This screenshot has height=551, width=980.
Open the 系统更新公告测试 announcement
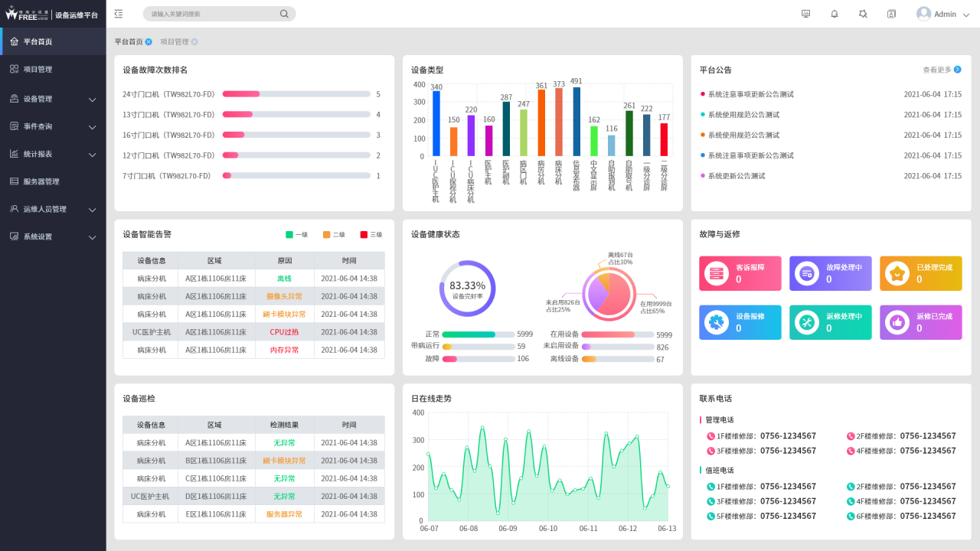click(x=737, y=176)
